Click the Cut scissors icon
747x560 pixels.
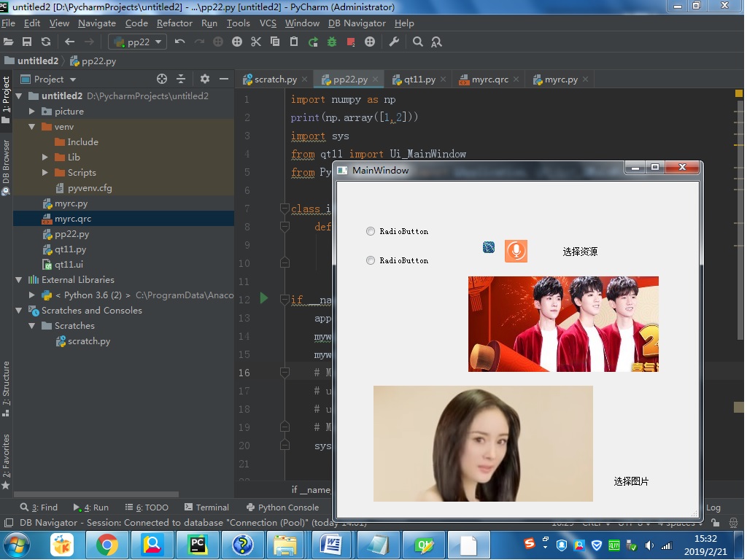pyautogui.click(x=256, y=42)
